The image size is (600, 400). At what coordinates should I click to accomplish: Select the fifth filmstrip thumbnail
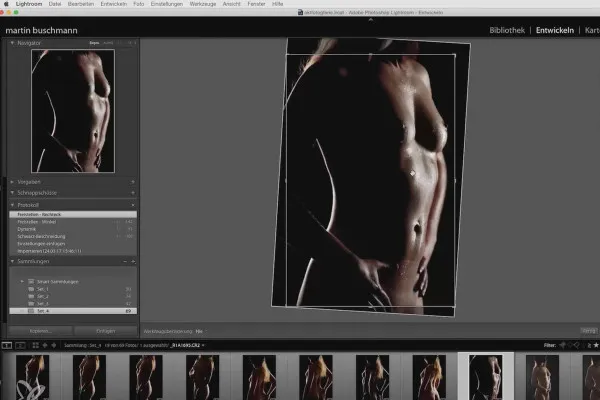(259, 377)
